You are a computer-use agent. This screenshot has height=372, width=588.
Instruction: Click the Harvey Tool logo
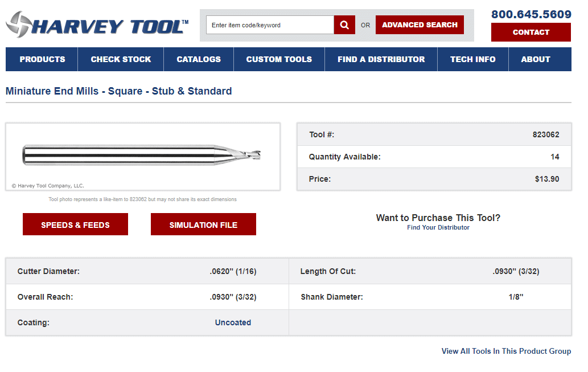tap(97, 24)
